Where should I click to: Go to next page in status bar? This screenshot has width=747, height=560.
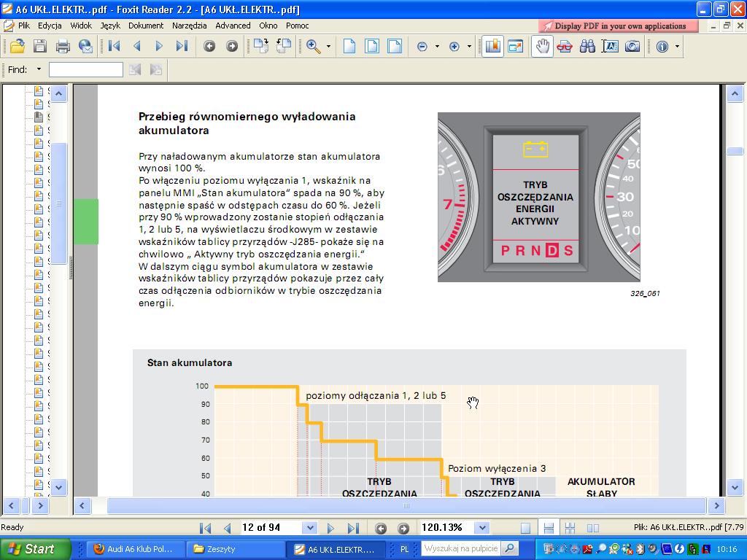[x=330, y=528]
